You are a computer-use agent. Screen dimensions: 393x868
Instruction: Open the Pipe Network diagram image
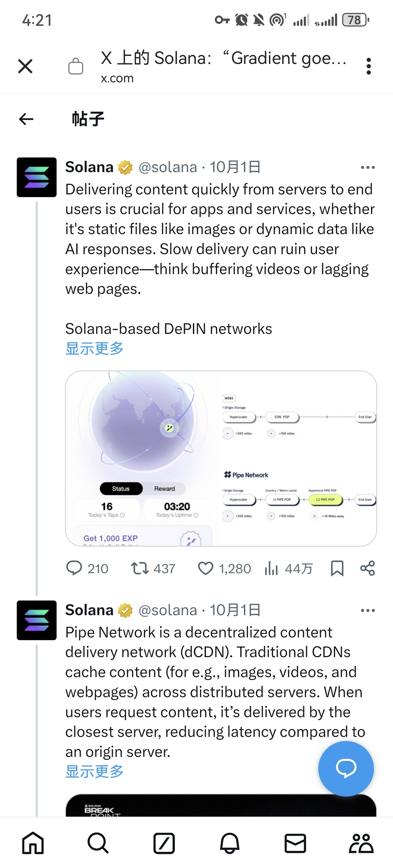[221, 458]
